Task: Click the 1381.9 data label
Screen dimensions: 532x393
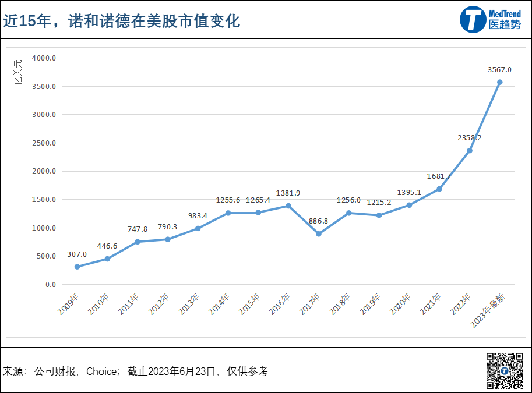Action: click(288, 193)
